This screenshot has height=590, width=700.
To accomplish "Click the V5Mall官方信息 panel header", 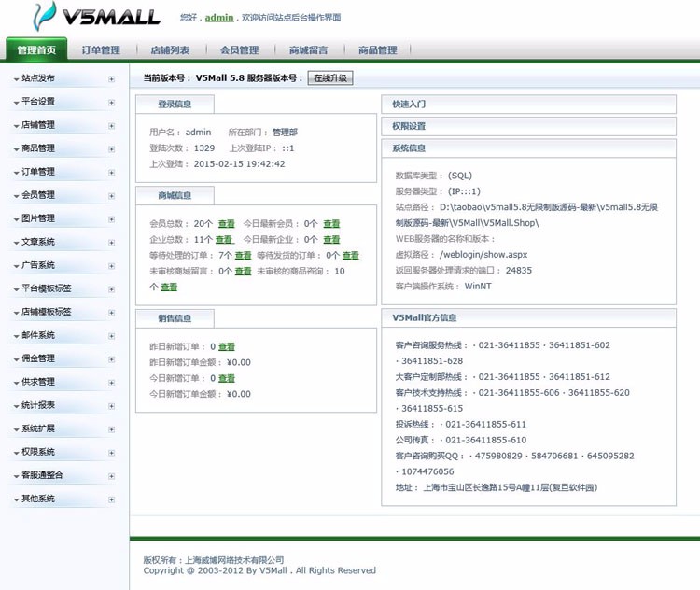I will (x=528, y=318).
